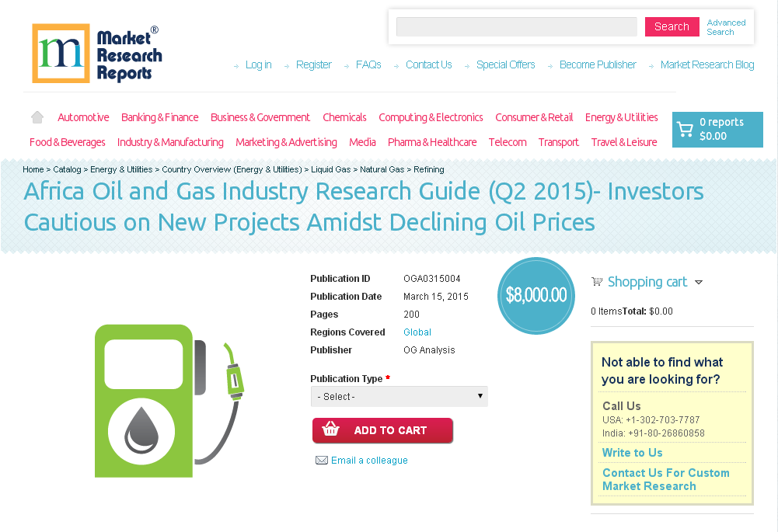The width and height of the screenshot is (778, 532).
Task: Open the shopping cart showing 0 reports
Action: 716,129
